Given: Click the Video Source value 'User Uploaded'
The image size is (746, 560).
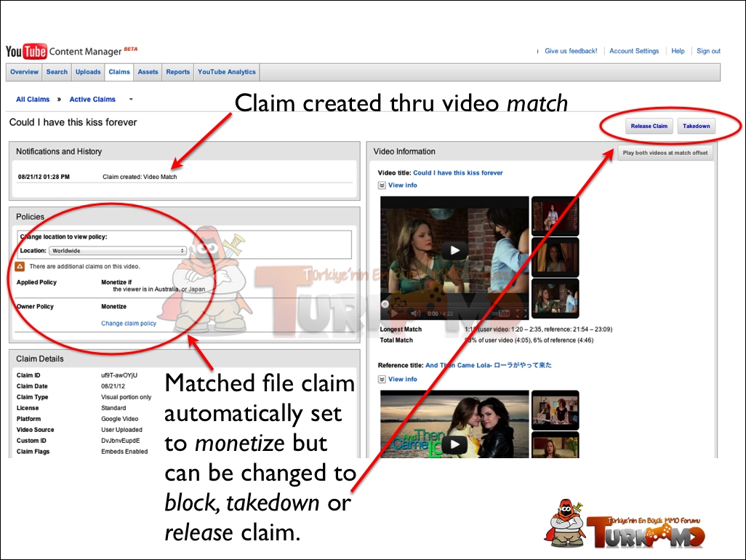Looking at the screenshot, I should point(121,430).
